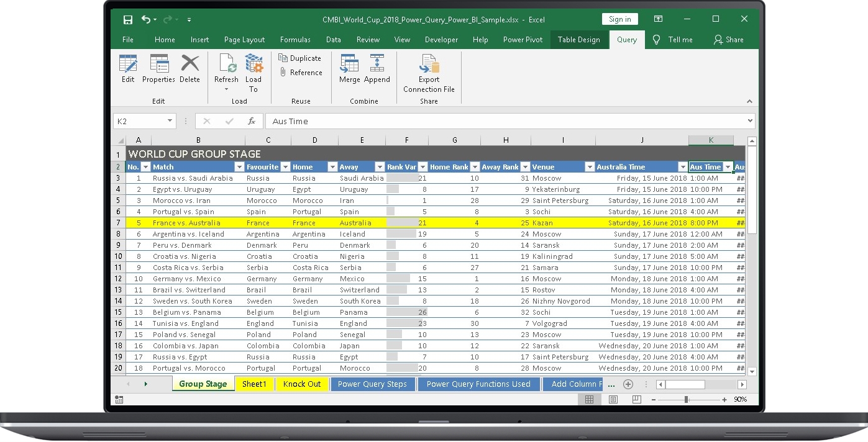Switch to the Knock Out sheet tab
This screenshot has height=442, width=868.
pos(302,384)
